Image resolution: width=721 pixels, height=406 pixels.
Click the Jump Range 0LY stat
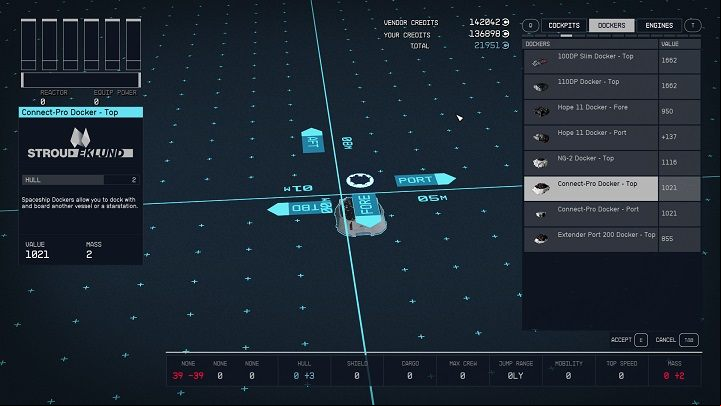point(515,376)
